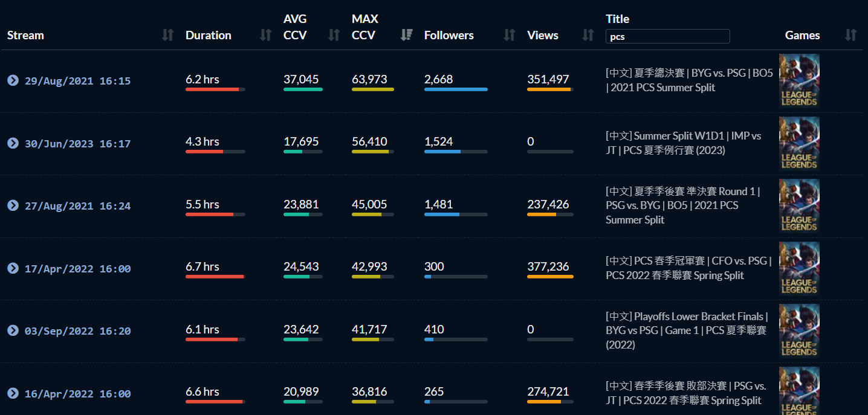Image resolution: width=868 pixels, height=415 pixels.
Task: Open stream dated 29/Aug/2021 16:15
Action: point(77,81)
